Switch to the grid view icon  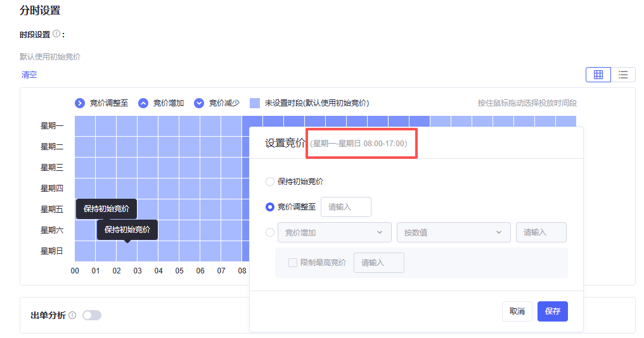click(598, 75)
